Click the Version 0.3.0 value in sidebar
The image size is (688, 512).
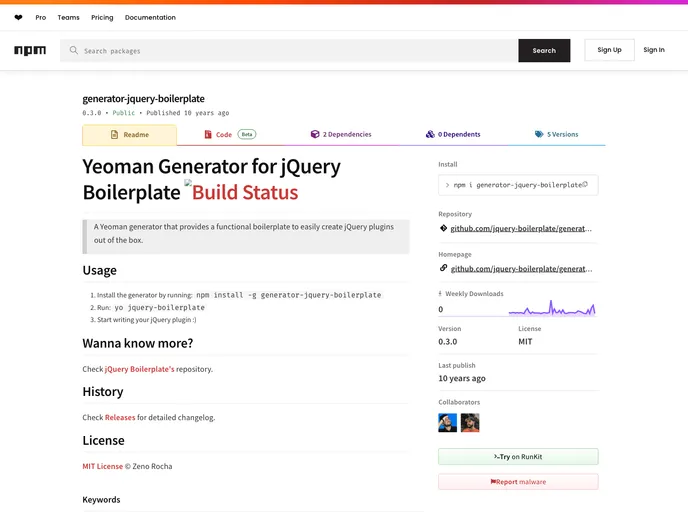pyautogui.click(x=448, y=341)
